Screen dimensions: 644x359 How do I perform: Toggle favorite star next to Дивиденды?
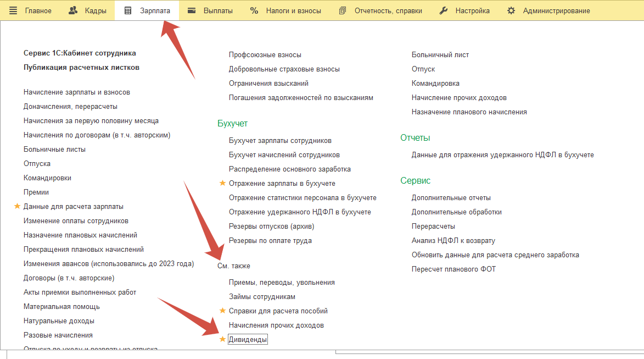click(222, 340)
